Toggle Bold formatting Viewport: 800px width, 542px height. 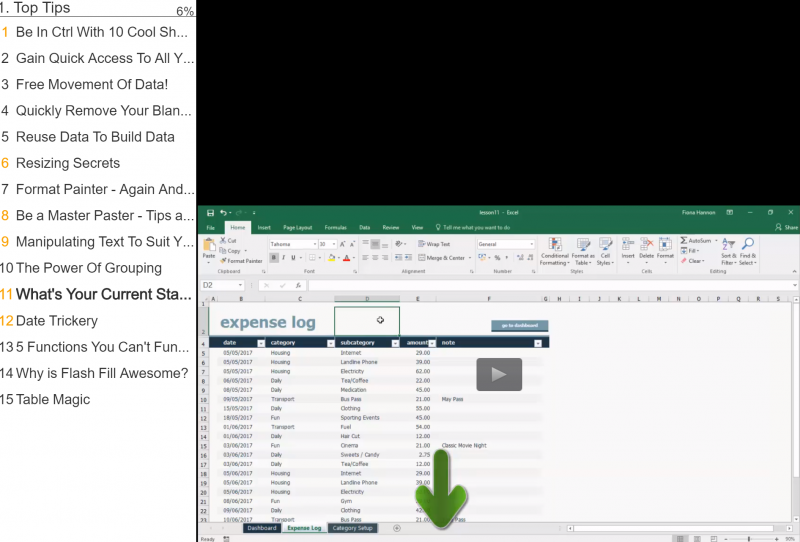click(274, 258)
